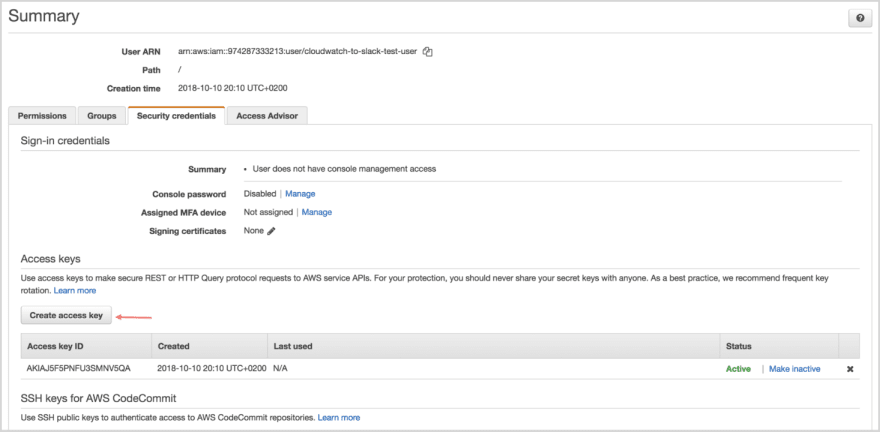Edit signing certificates with pencil icon
Image resolution: width=880 pixels, height=432 pixels.
(271, 231)
